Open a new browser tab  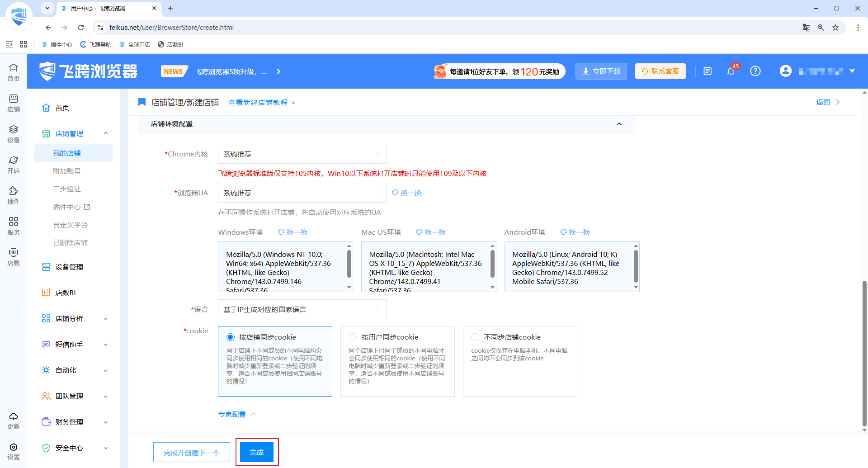[x=170, y=8]
